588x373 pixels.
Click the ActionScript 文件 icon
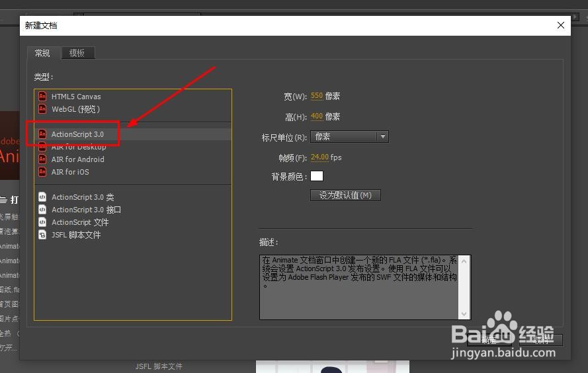(x=42, y=222)
